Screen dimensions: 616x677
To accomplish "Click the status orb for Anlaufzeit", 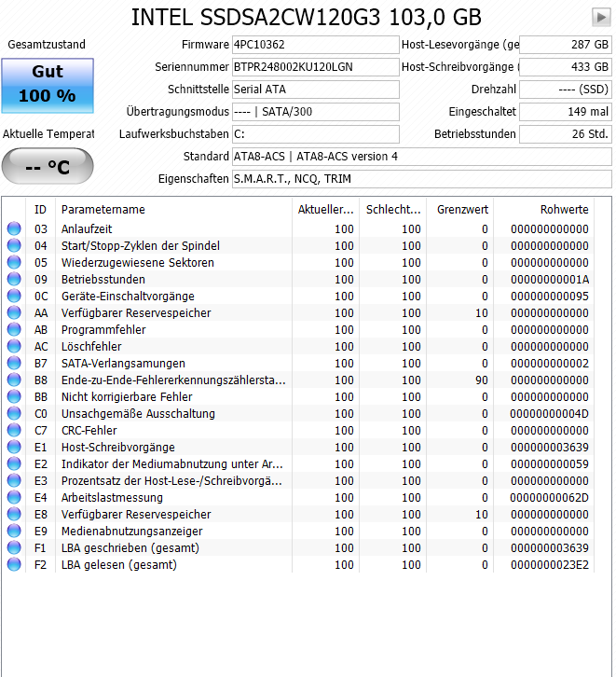I will coord(14,228).
